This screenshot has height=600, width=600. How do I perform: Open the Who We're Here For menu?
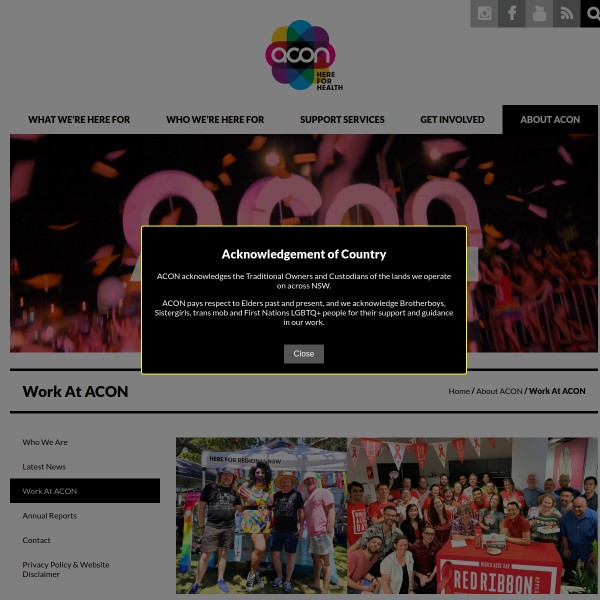tap(215, 120)
